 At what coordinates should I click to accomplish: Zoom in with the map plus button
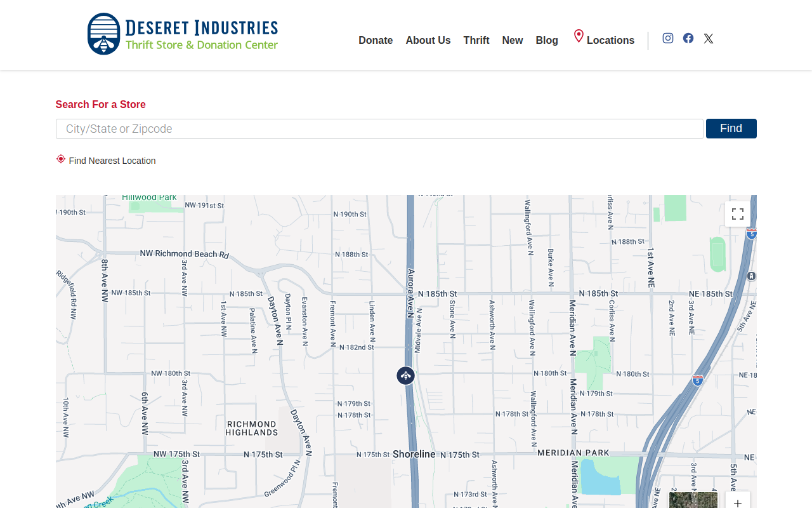click(738, 503)
